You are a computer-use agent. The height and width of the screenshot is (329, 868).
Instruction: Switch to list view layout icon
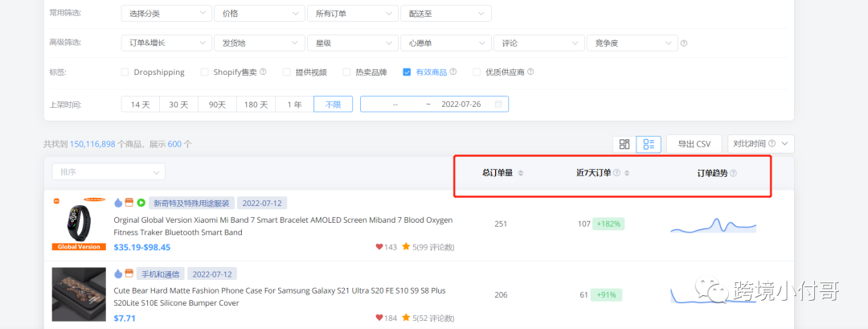pyautogui.click(x=649, y=144)
